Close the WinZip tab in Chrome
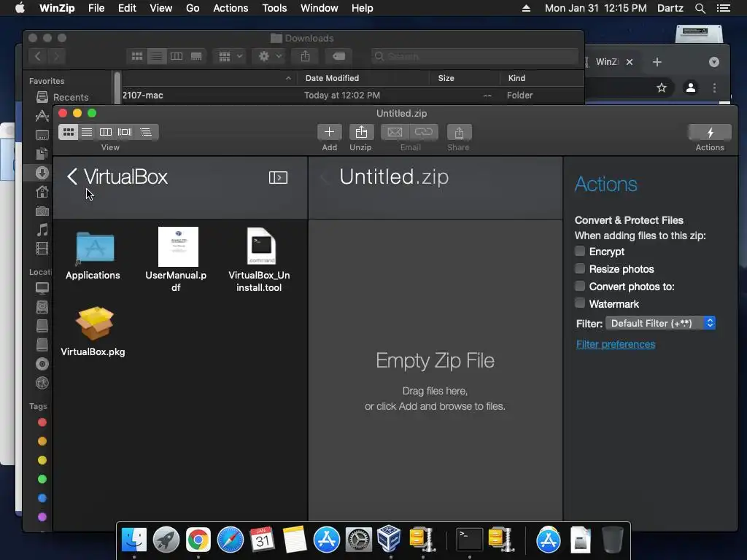 click(x=630, y=62)
